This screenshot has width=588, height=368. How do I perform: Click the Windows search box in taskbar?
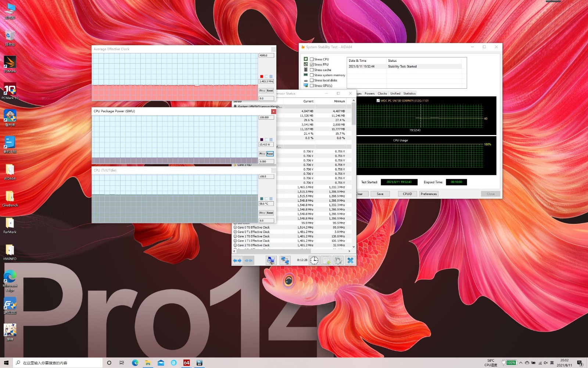tap(58, 363)
